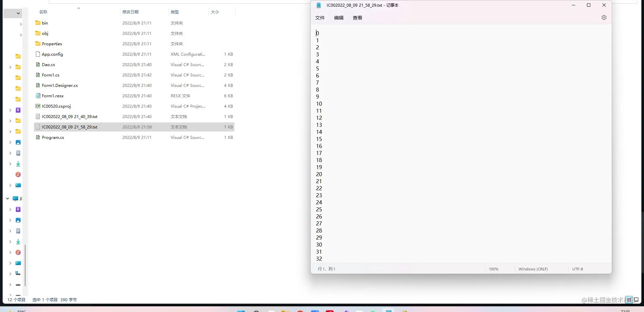Click date 2022/8/9 21:58 cell

tap(137, 127)
